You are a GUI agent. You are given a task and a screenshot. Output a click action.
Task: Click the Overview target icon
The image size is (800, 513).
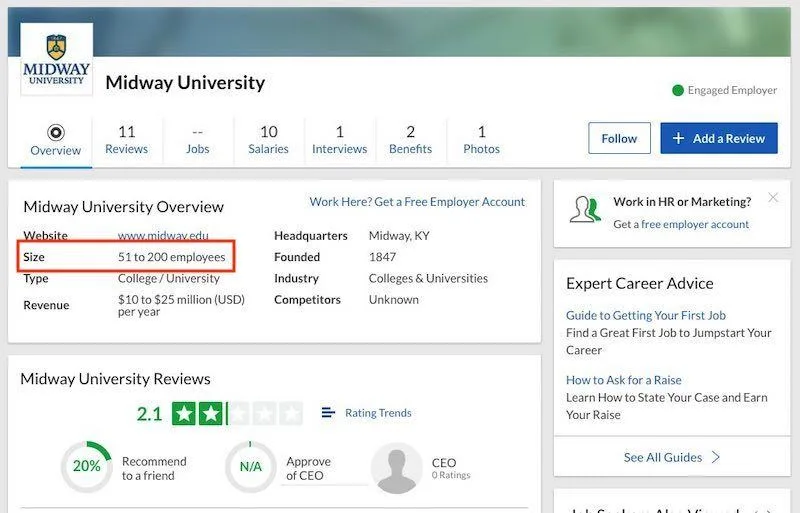point(56,133)
